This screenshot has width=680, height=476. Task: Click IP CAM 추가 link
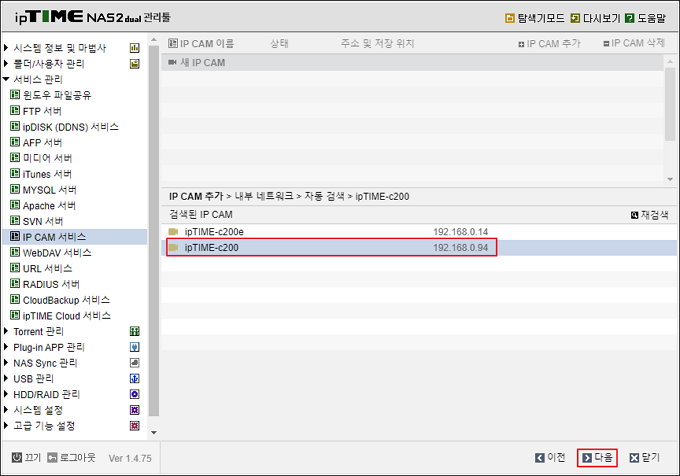click(549, 44)
